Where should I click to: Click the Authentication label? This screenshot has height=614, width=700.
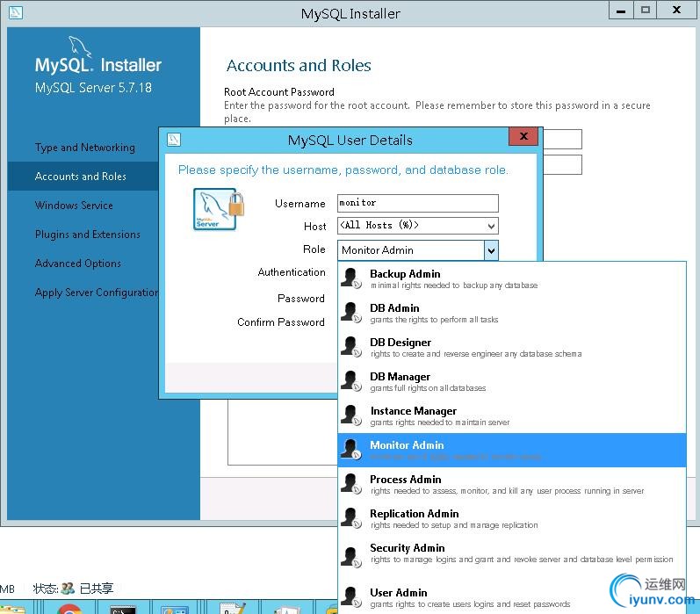coord(292,272)
